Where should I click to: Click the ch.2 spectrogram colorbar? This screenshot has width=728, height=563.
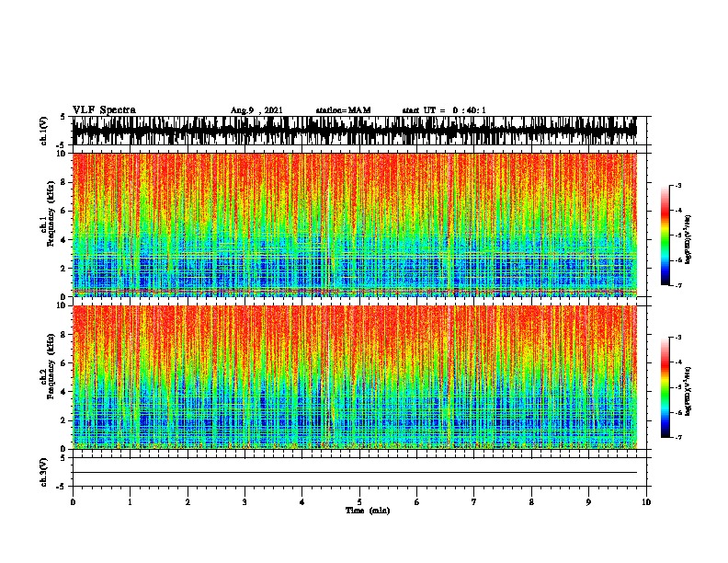click(x=665, y=387)
